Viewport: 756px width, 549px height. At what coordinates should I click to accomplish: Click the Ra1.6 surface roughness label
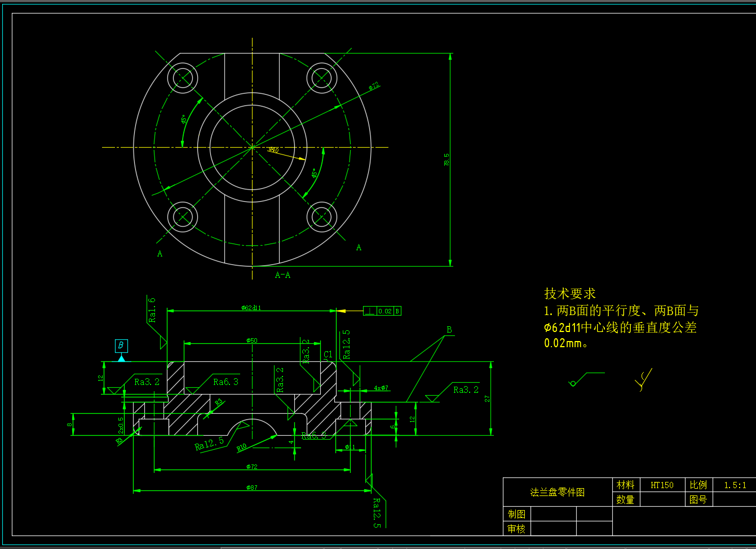pos(152,310)
